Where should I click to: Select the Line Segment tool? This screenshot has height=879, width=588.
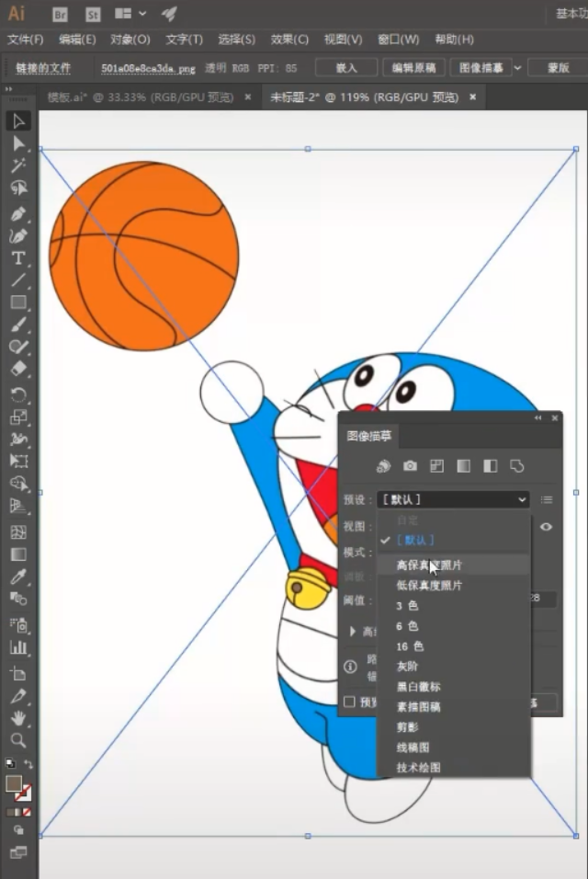coord(18,280)
